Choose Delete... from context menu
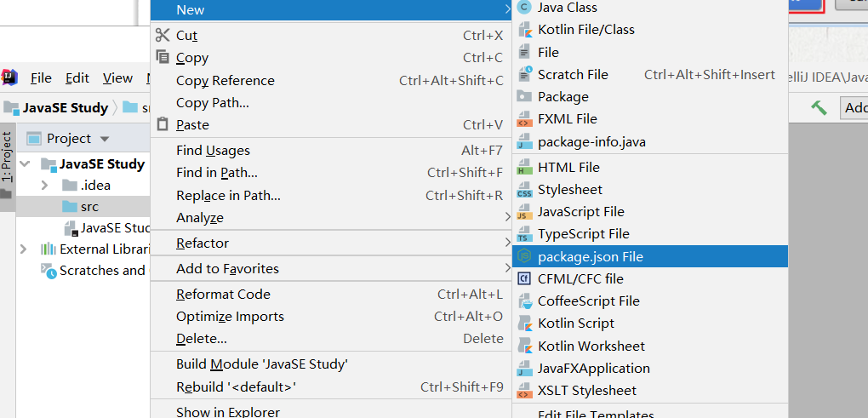The image size is (868, 418). click(331, 338)
